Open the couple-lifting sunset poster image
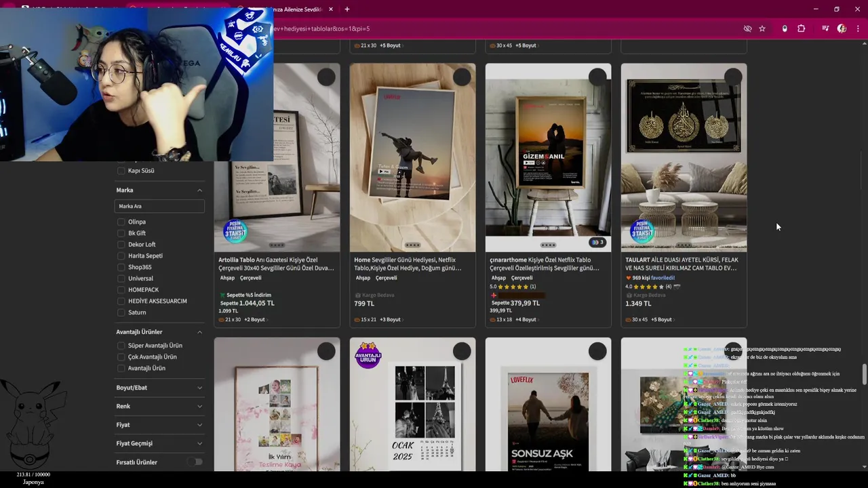868x488 pixels. 412,157
